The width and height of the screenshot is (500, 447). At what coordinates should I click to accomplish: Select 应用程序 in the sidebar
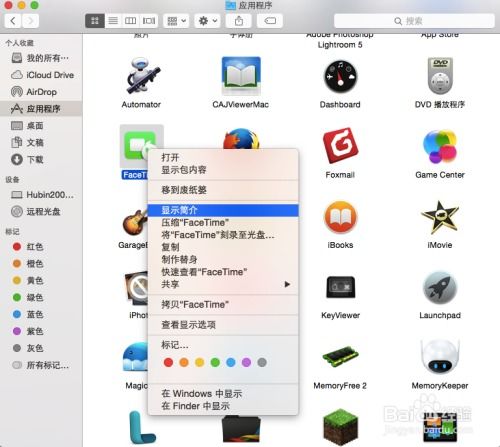pos(41,109)
